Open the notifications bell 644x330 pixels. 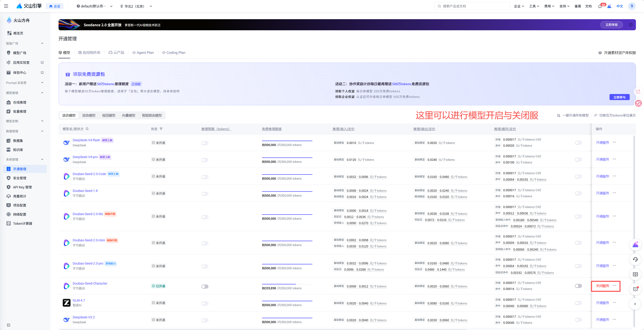pyautogui.click(x=600, y=6)
